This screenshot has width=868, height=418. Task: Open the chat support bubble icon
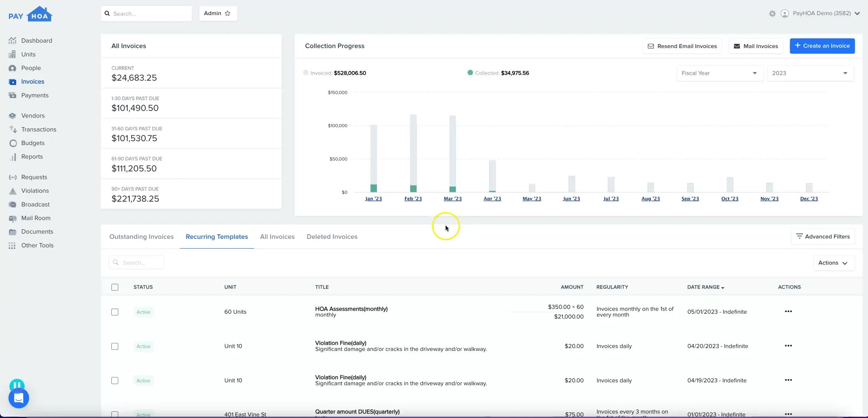tap(19, 398)
